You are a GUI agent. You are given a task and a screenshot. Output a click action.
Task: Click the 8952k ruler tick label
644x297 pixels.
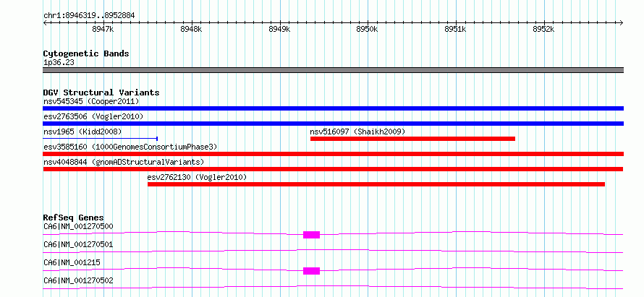543,30
